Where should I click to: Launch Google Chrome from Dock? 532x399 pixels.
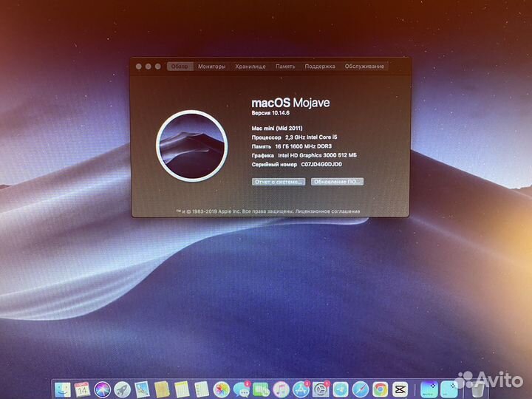coord(380,389)
